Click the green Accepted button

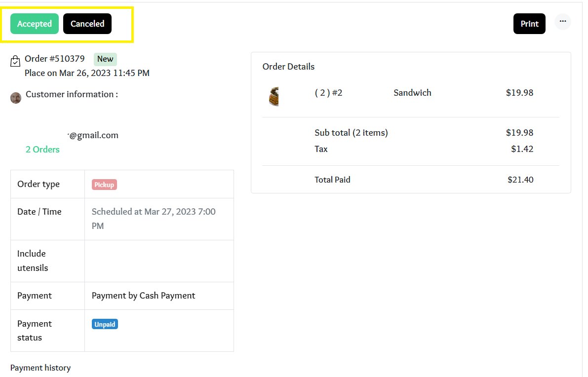[x=35, y=24]
